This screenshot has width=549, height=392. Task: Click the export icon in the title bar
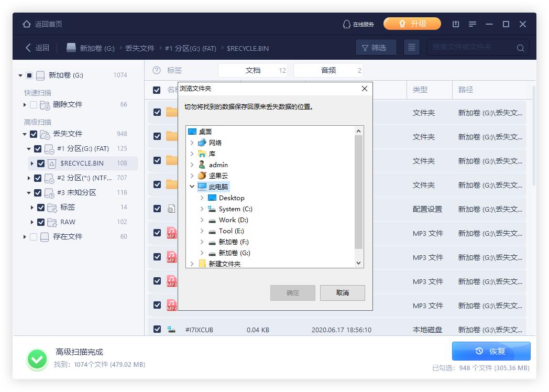(455, 24)
